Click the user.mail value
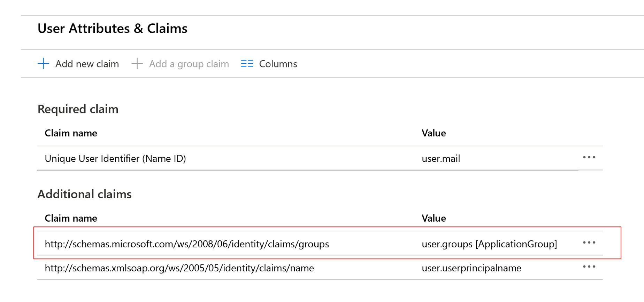 click(441, 159)
